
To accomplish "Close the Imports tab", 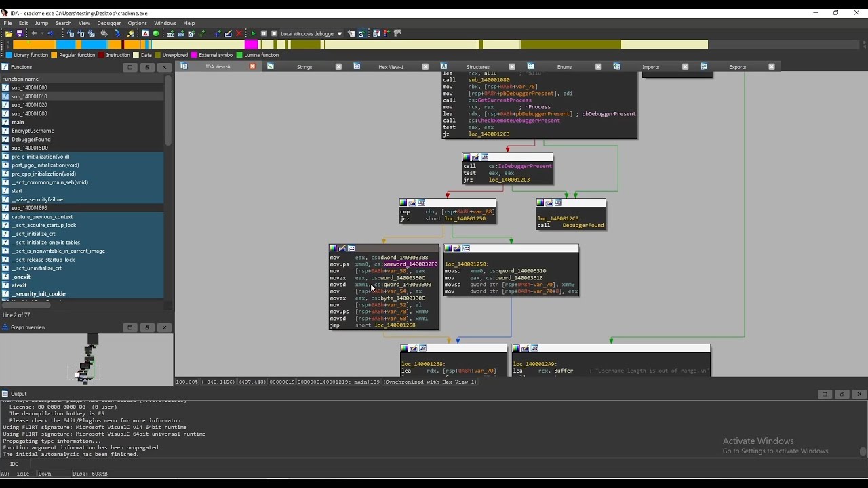I will tap(685, 66).
